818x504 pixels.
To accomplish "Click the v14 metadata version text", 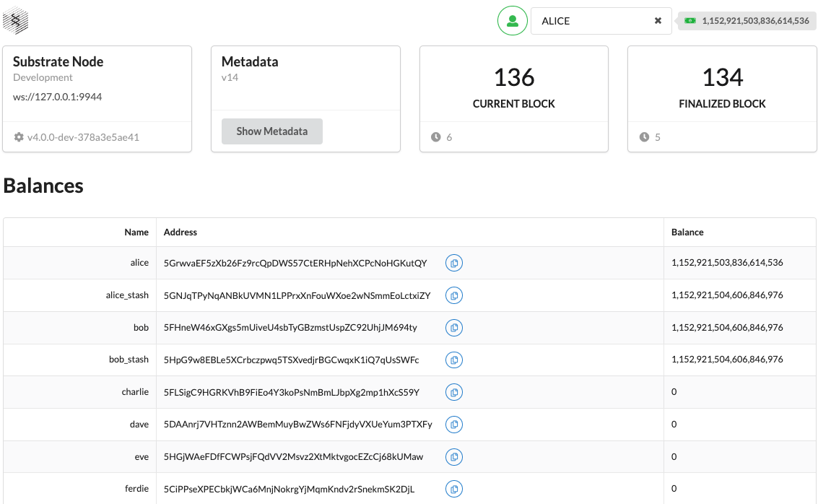I will [230, 78].
